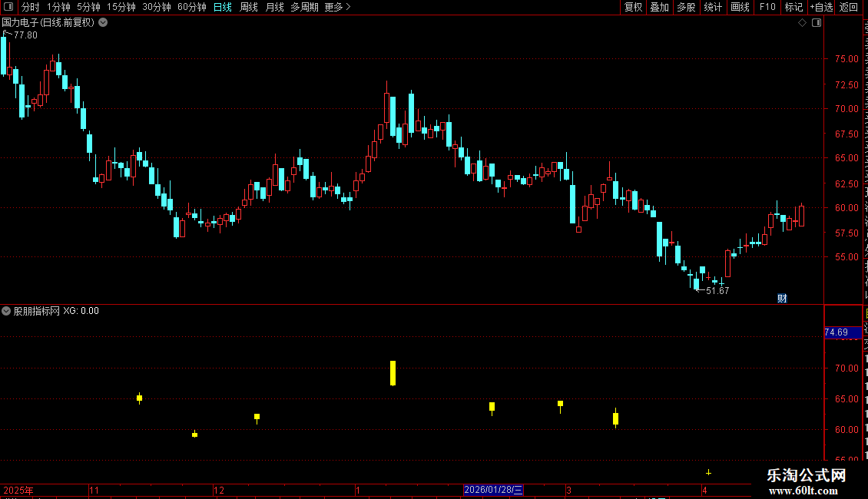
Task: Select the 30分钟 period
Action: [x=157, y=7]
